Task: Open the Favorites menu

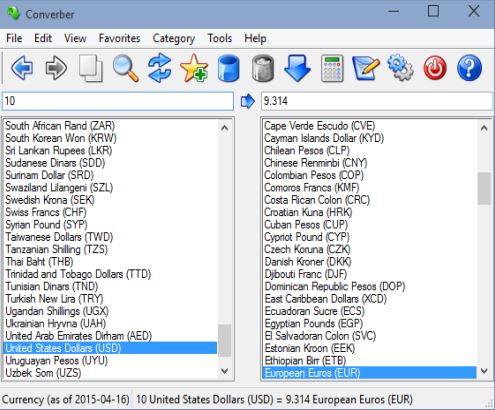Action: (119, 38)
